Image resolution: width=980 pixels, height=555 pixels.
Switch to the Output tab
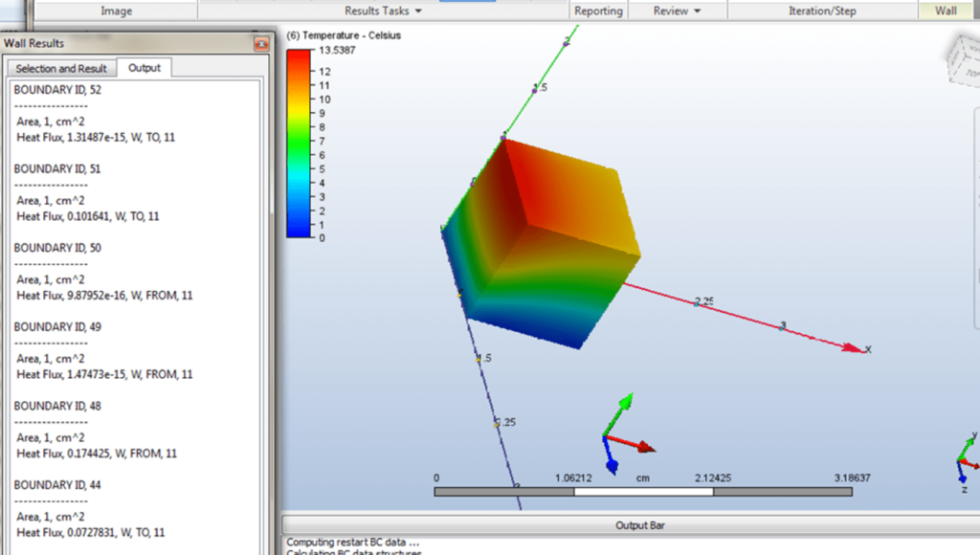[x=145, y=68]
